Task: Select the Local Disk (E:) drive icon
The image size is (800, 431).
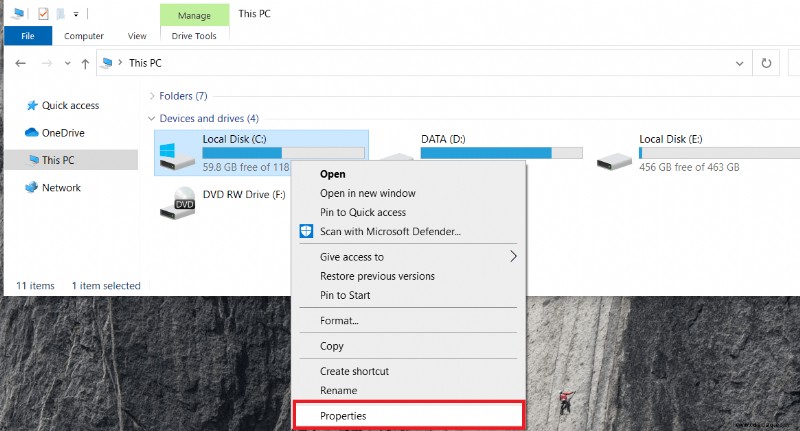Action: click(614, 162)
